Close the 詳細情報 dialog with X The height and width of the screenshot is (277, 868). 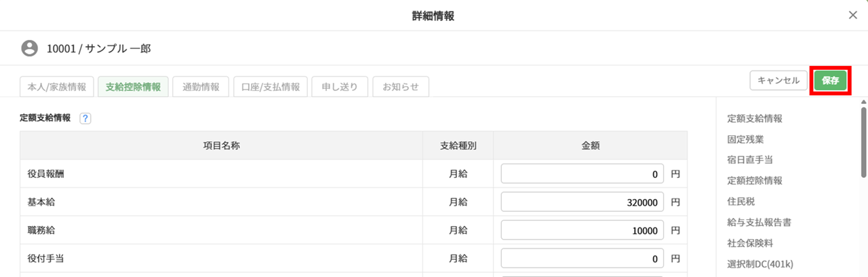pos(853,16)
